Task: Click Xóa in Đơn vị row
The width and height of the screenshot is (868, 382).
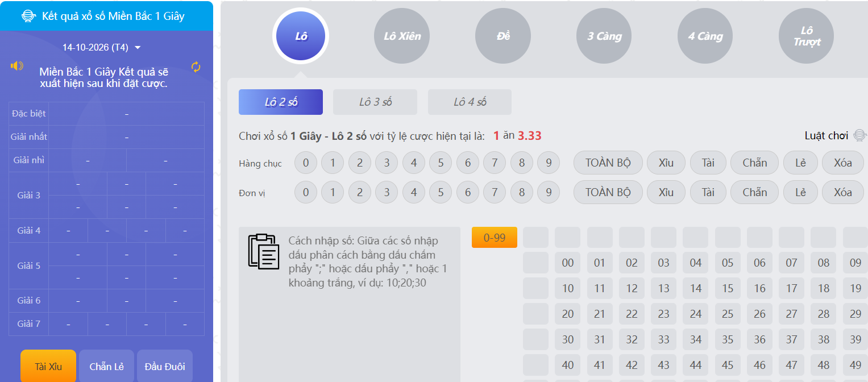Action: pos(843,192)
